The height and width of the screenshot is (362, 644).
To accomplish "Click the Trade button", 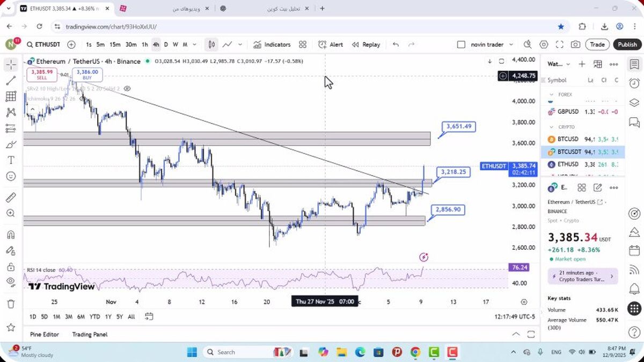I will (x=597, y=45).
